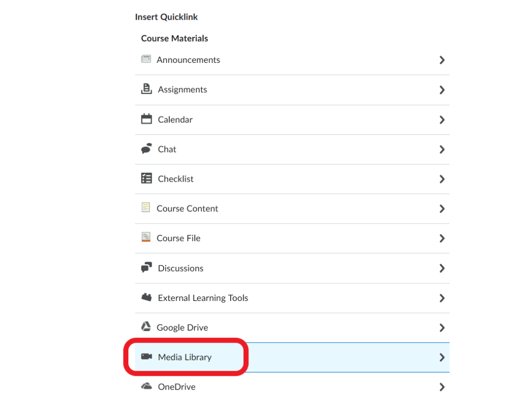Expand the Media Library chevron arrow
Screen dimensions: 532x397
coord(442,358)
